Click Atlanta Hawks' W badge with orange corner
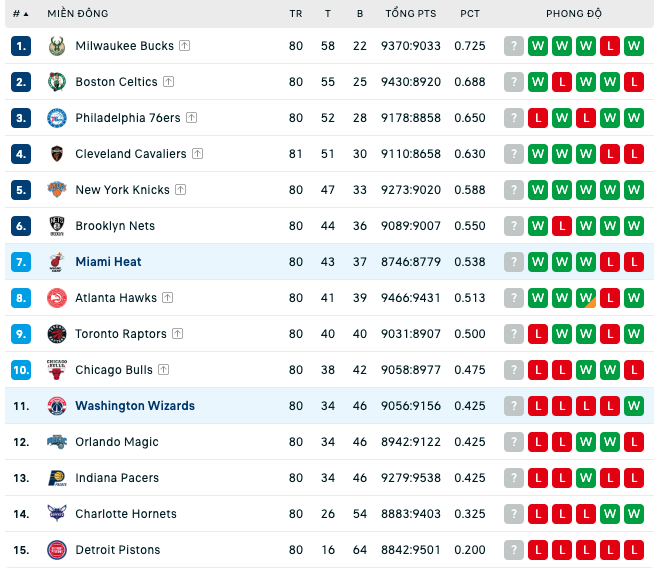658x571 pixels. [x=586, y=298]
